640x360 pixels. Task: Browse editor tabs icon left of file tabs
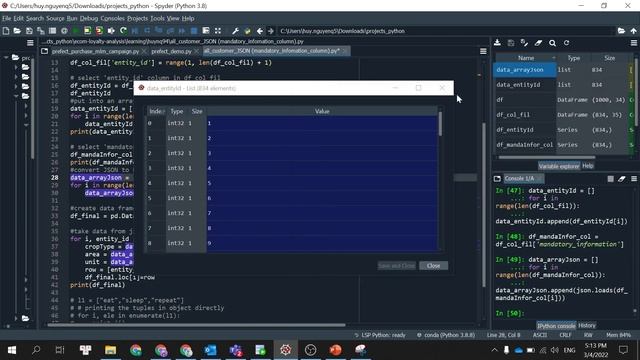[44, 51]
